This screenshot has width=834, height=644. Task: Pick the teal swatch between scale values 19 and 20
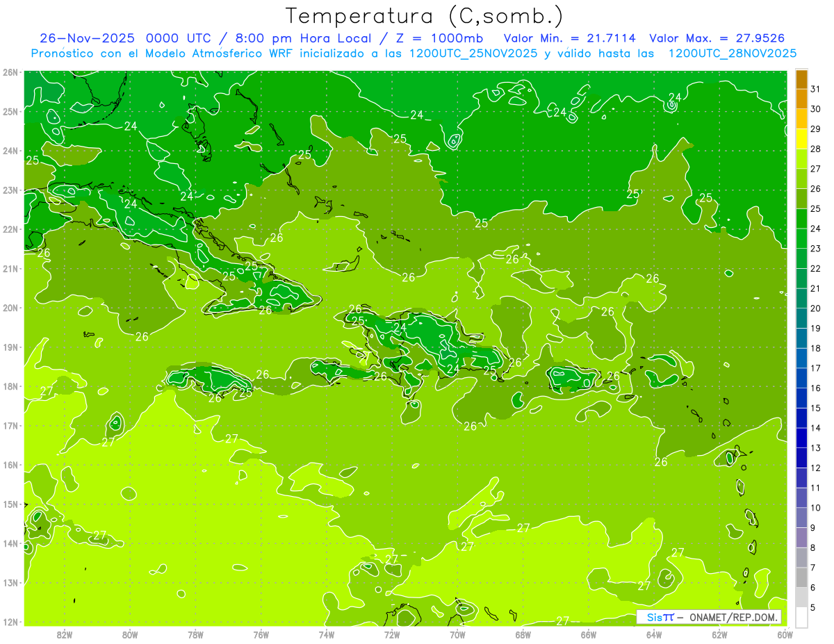801,318
